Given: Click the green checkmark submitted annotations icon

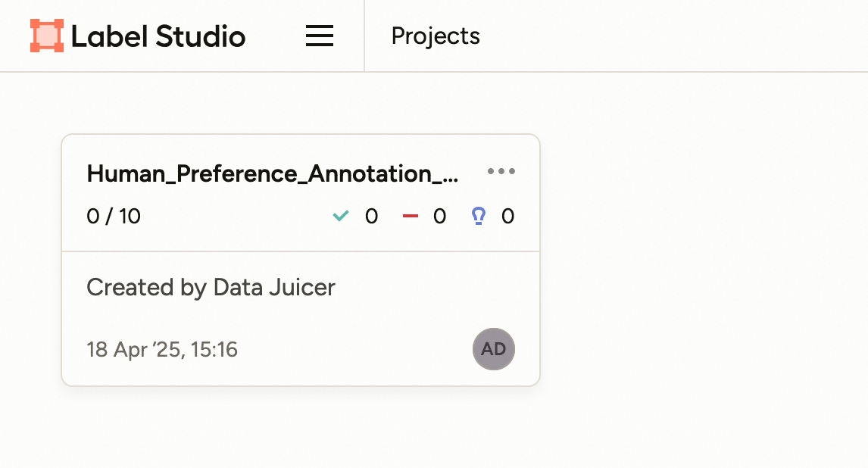Looking at the screenshot, I should click(x=341, y=217).
